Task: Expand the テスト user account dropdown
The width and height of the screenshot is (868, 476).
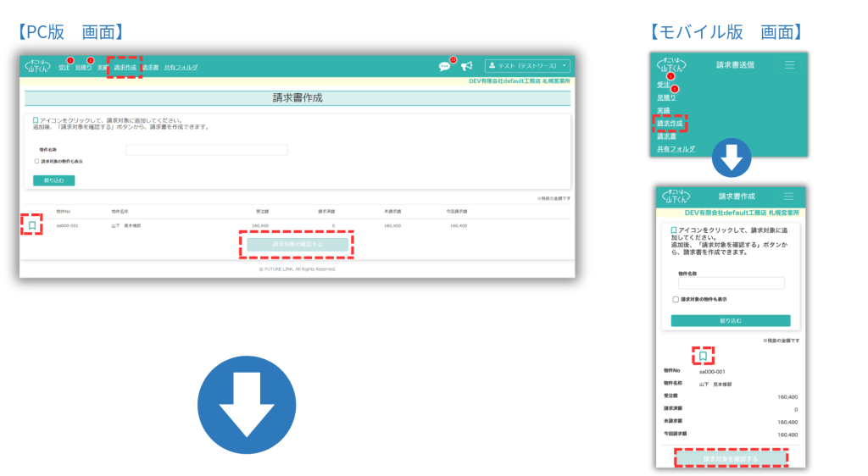Action: pos(527,66)
